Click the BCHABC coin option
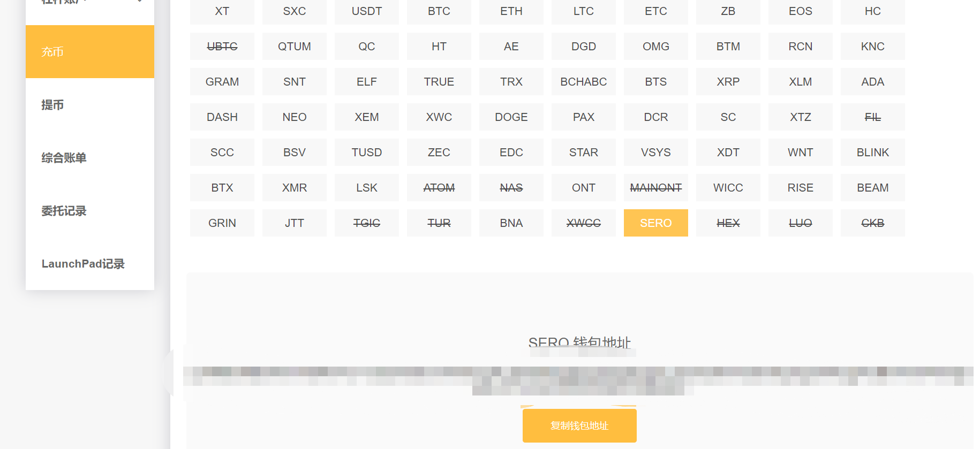The image size is (980, 449). (584, 82)
